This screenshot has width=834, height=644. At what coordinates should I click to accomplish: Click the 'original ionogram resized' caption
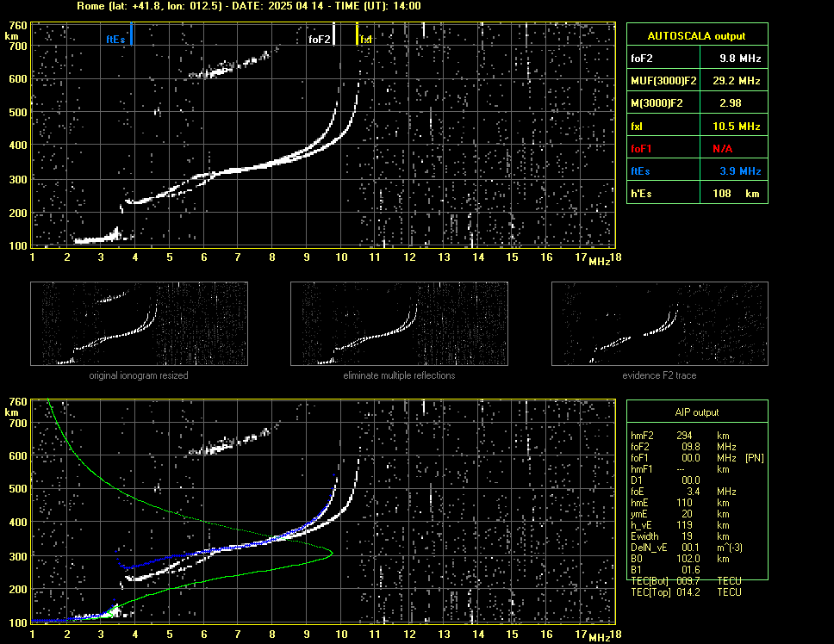click(x=139, y=375)
